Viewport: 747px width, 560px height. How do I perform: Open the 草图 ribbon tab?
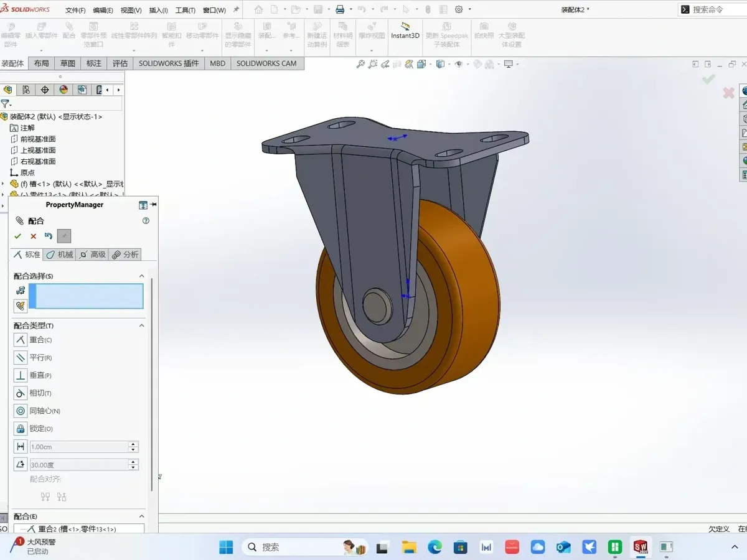click(x=67, y=63)
